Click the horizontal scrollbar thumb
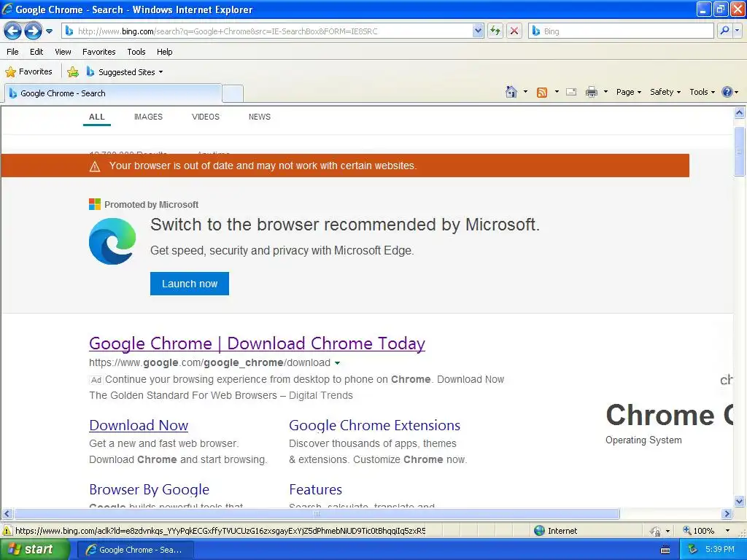This screenshot has height=560, width=747. [x=317, y=514]
